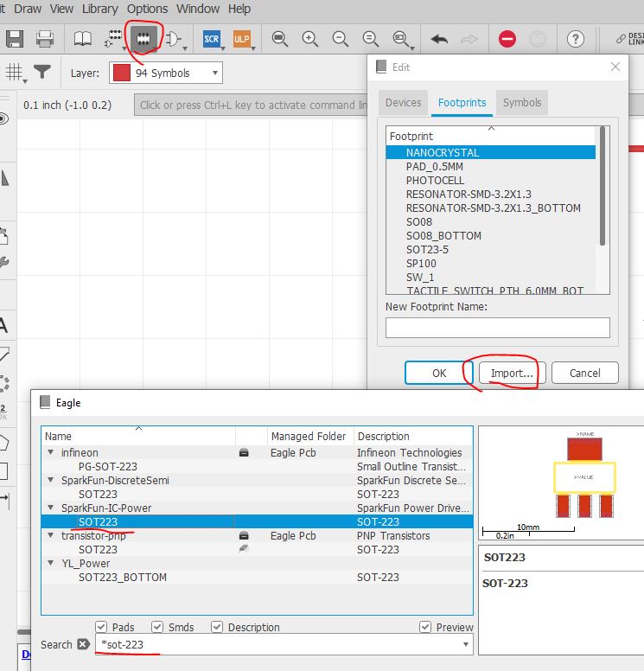This screenshot has width=644, height=671.
Task: Select the Line draw tool in left toolbar
Action: [x=3, y=355]
